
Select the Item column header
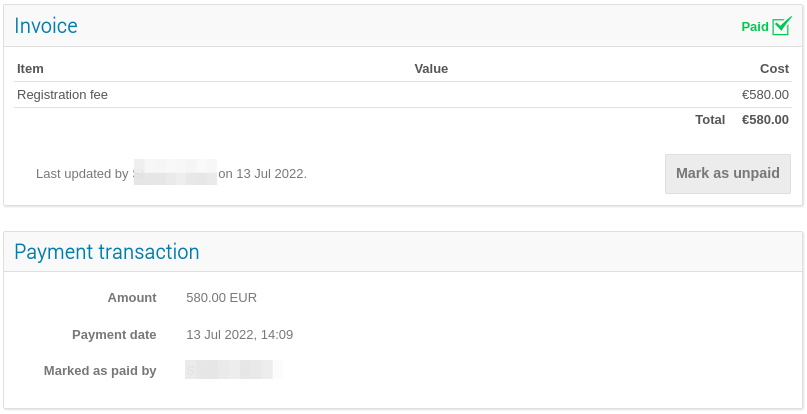(31, 69)
